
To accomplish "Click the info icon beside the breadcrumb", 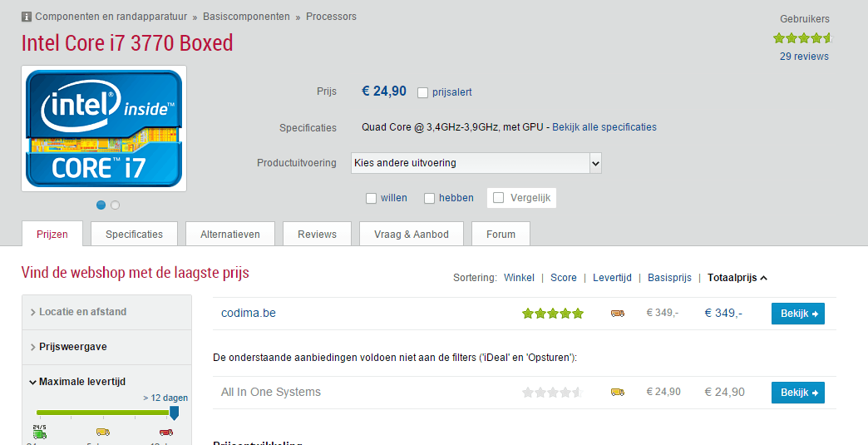I will coord(27,17).
